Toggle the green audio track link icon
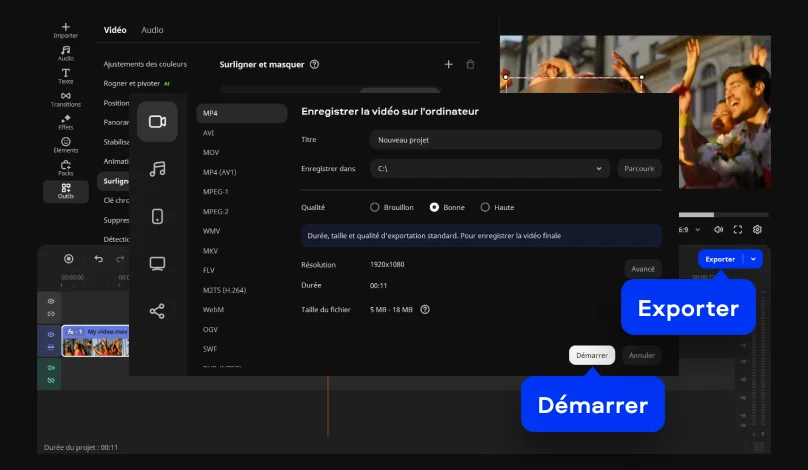 tap(50, 380)
